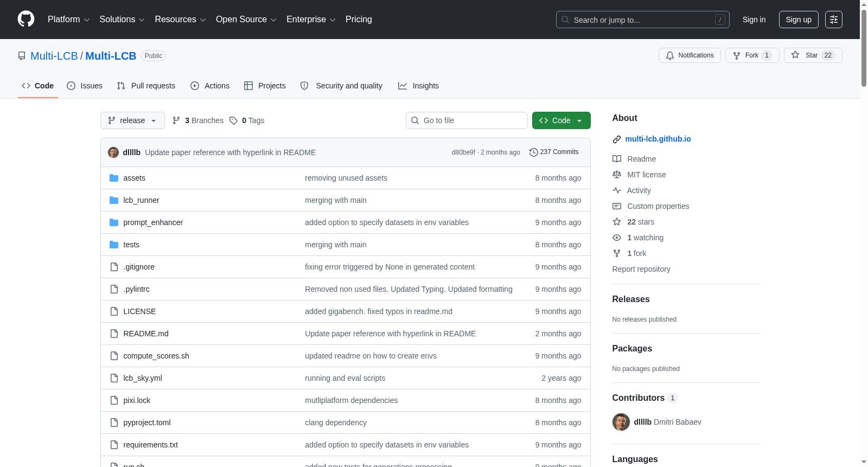
Task: Switch to the Insights tab
Action: (418, 86)
